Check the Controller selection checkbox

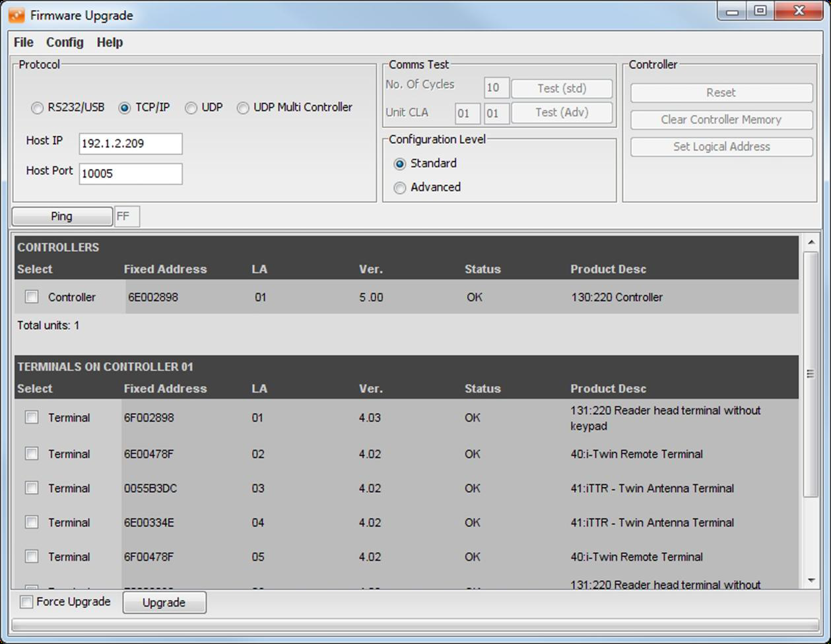click(31, 297)
